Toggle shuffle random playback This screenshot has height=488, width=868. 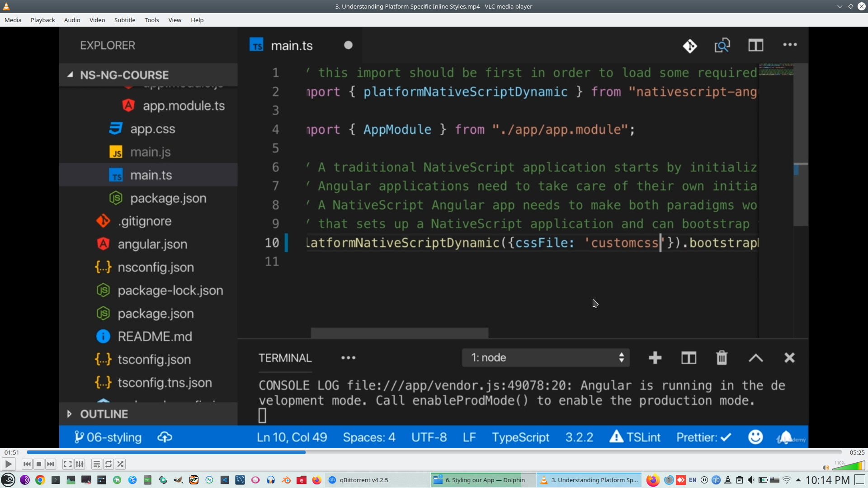coord(120,464)
